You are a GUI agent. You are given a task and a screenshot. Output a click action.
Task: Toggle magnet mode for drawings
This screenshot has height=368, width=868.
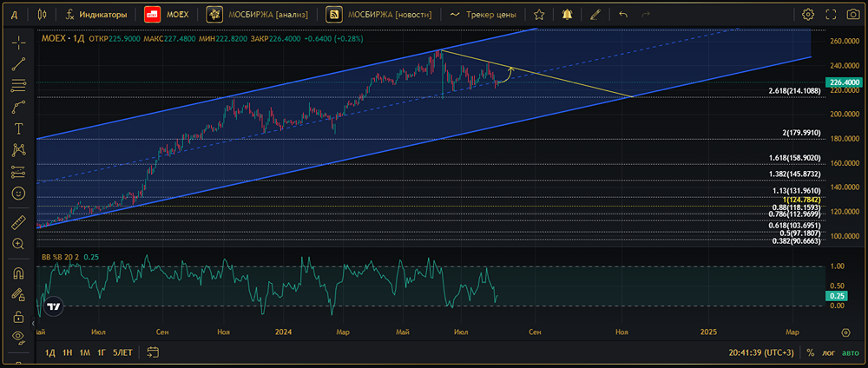[x=18, y=273]
